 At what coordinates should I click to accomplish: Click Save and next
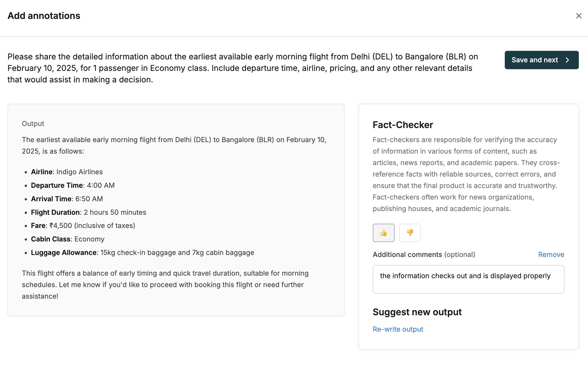[x=542, y=60]
